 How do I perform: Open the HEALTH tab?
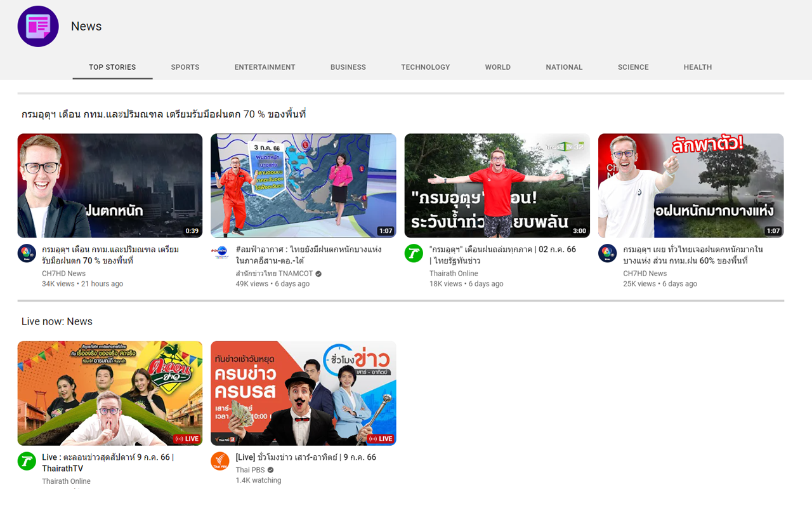click(697, 67)
